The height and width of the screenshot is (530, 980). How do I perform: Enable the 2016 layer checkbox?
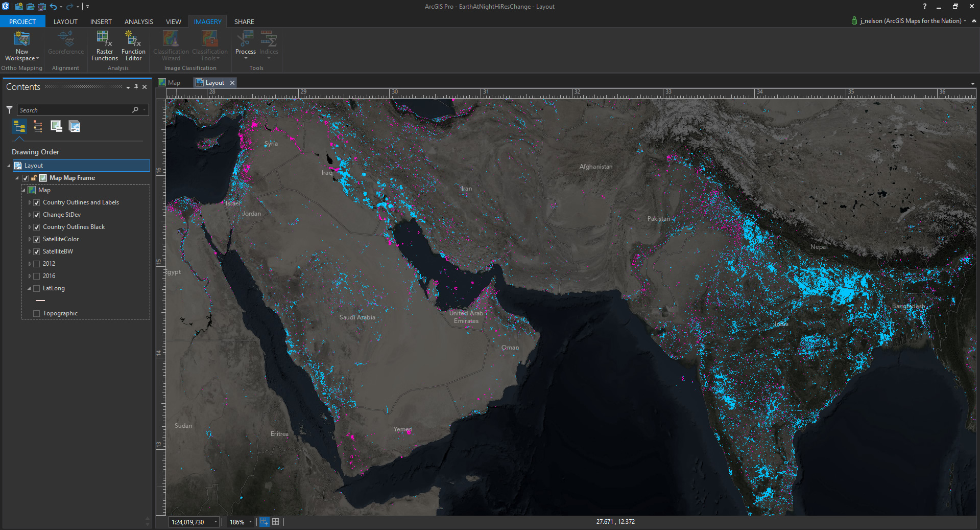tap(37, 276)
